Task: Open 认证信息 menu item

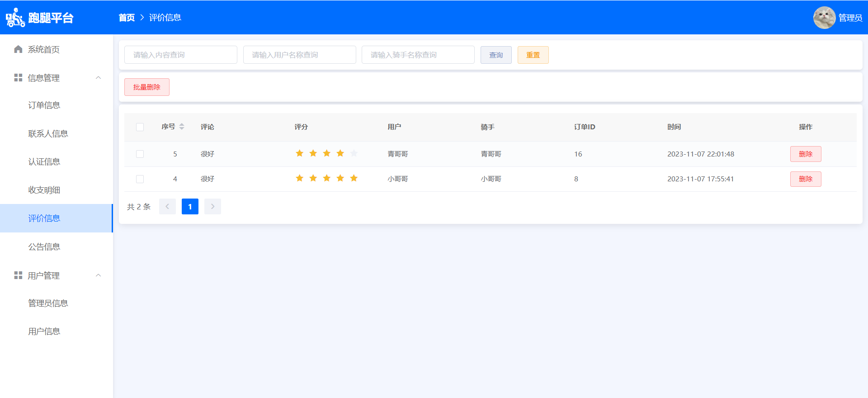Action: (57, 162)
